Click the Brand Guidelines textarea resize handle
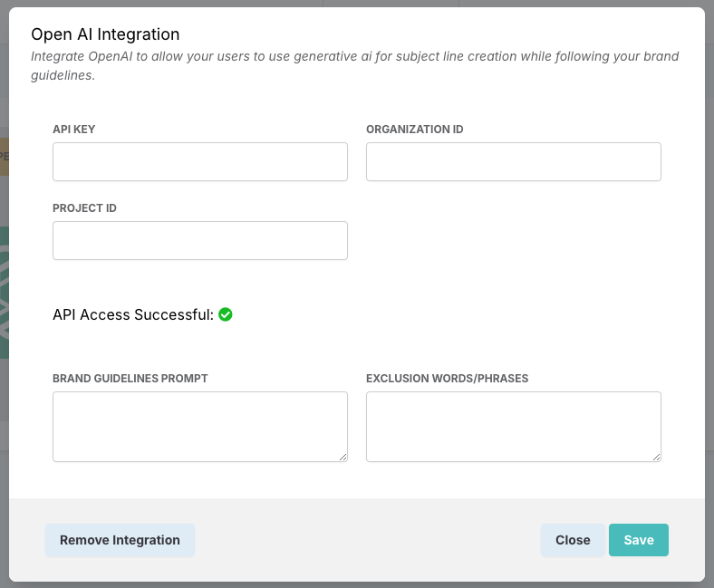 coord(343,457)
